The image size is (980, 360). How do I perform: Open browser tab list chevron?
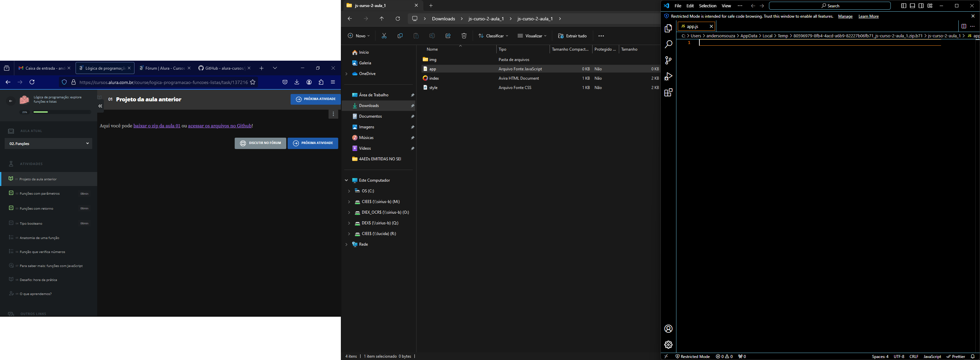coord(275,68)
